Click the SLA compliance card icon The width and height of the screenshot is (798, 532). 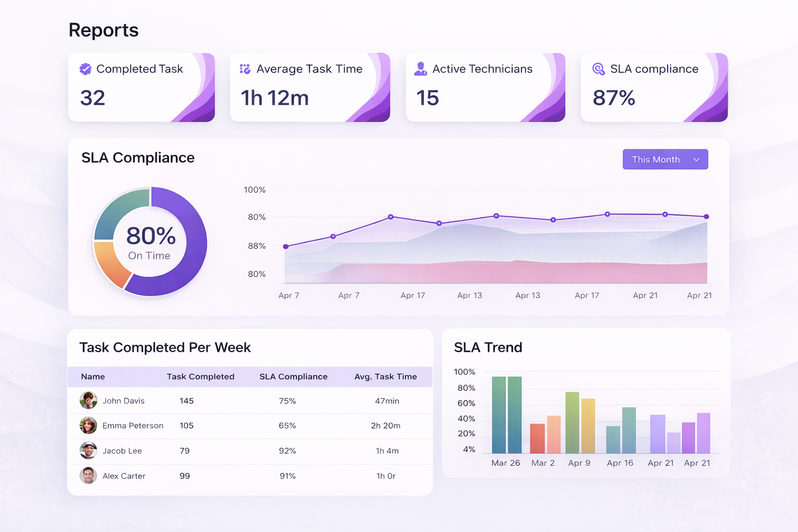click(598, 69)
